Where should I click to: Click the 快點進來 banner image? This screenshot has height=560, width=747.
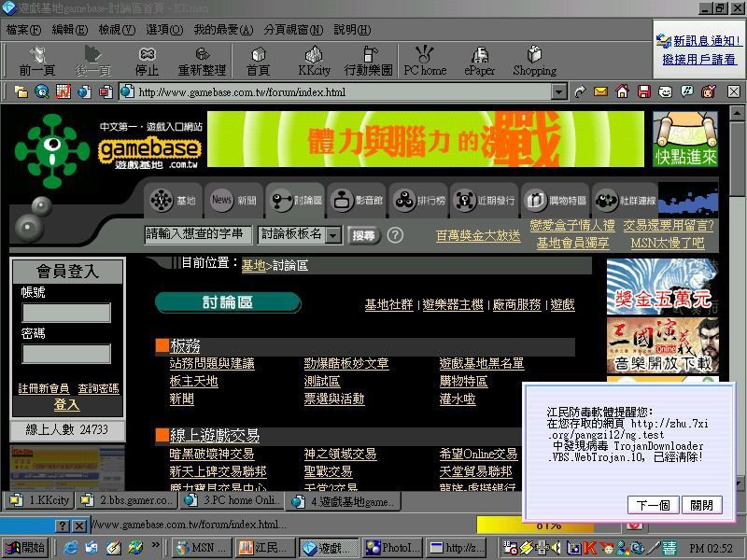pyautogui.click(x=685, y=139)
